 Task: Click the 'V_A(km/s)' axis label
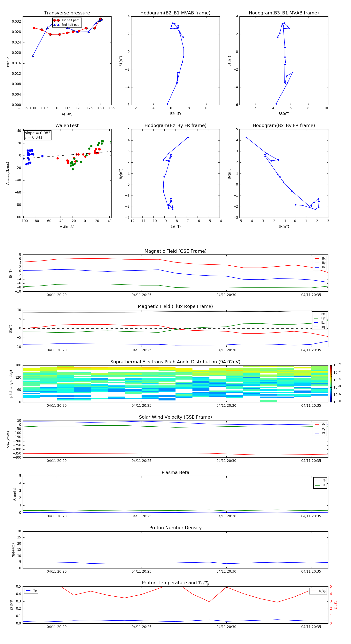point(67,227)
